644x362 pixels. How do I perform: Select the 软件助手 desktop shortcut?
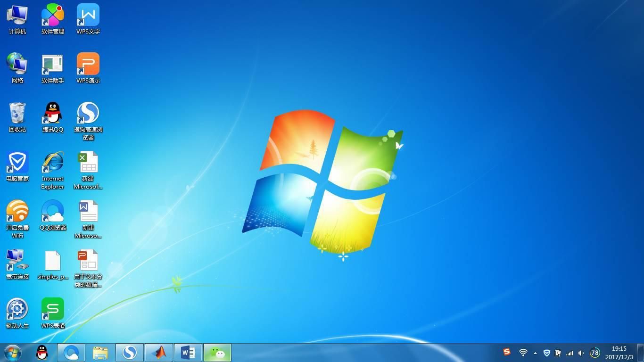coord(53,68)
